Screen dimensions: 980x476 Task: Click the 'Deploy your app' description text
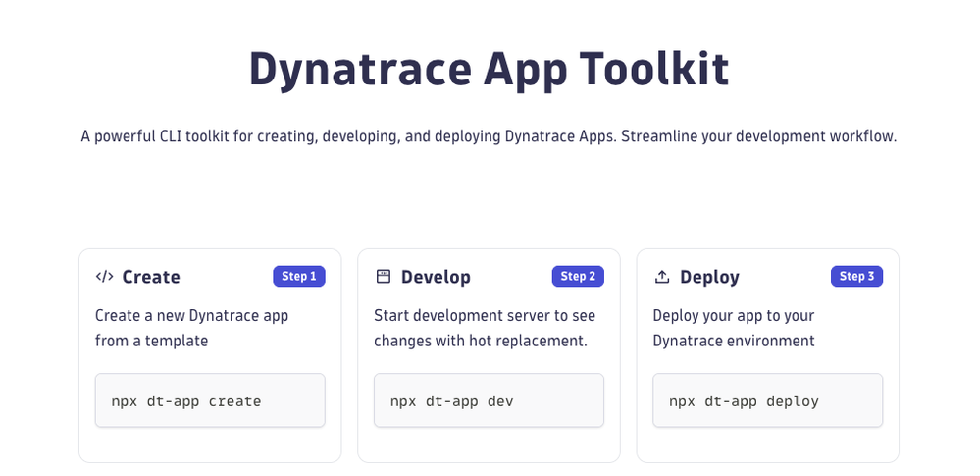pyautogui.click(x=734, y=316)
